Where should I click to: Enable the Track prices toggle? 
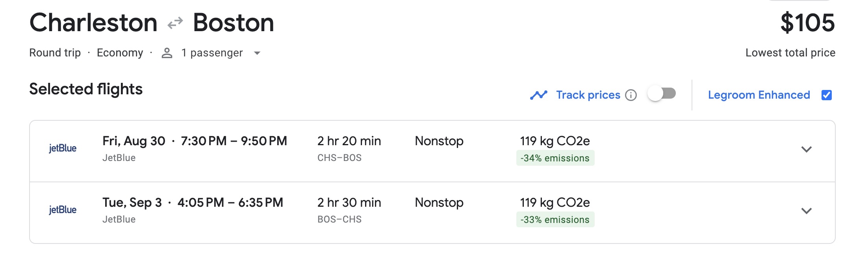[x=661, y=94]
